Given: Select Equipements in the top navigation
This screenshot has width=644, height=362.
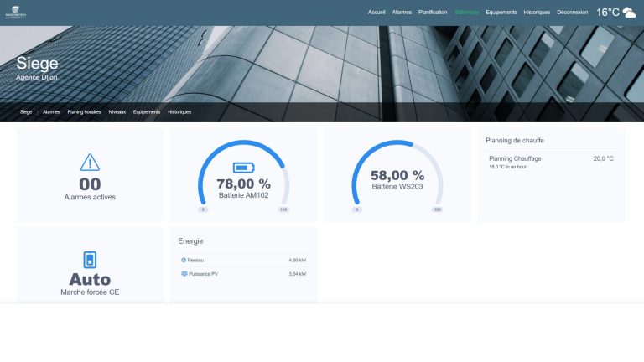Looking at the screenshot, I should point(501,13).
